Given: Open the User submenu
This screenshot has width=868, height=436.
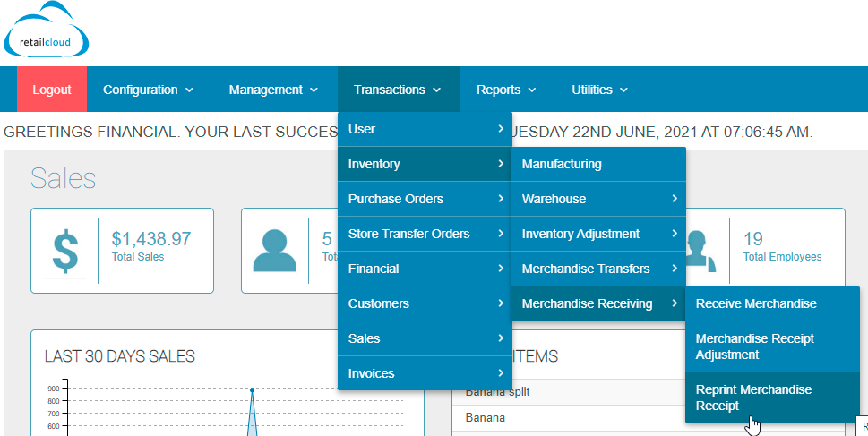Looking at the screenshot, I should pos(425,129).
